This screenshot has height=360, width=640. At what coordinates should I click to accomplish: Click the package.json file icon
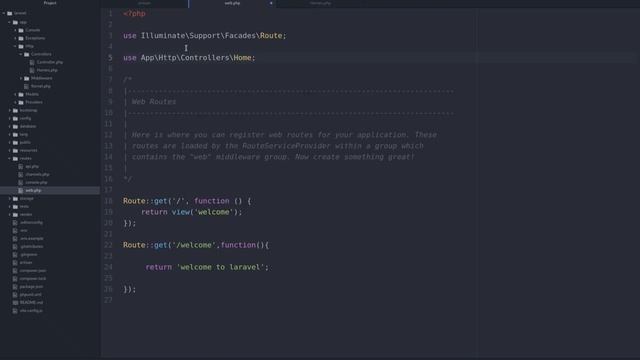tap(15, 287)
